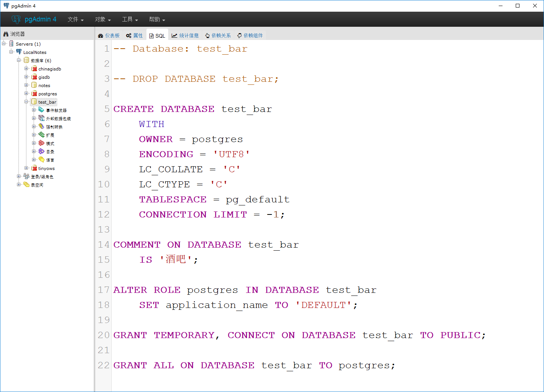This screenshot has height=392, width=544.
Task: Collapse the 数据库 (6) databases node
Action: (x=19, y=60)
